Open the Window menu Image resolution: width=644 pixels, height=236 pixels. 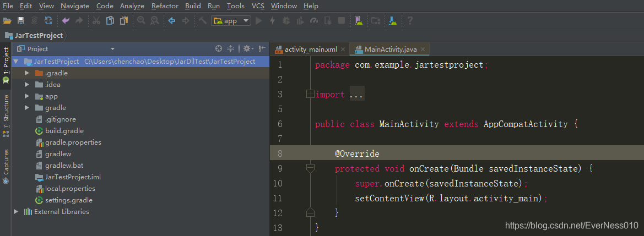coord(284,6)
